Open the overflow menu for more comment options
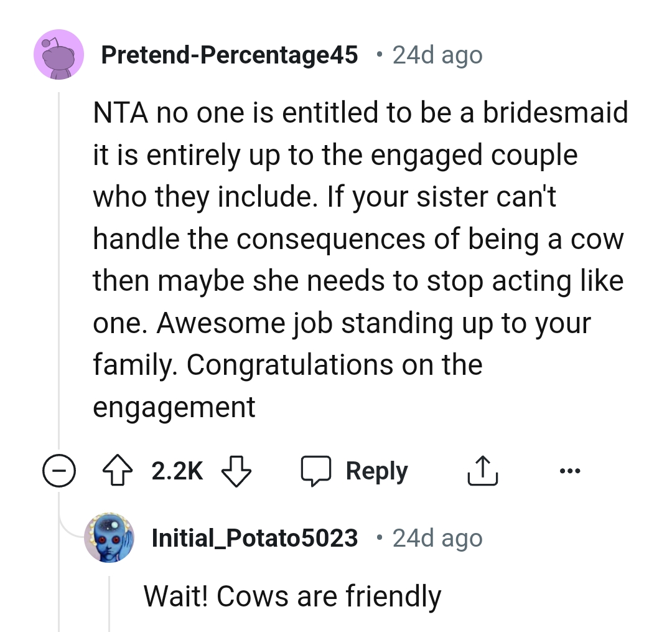 point(571,471)
